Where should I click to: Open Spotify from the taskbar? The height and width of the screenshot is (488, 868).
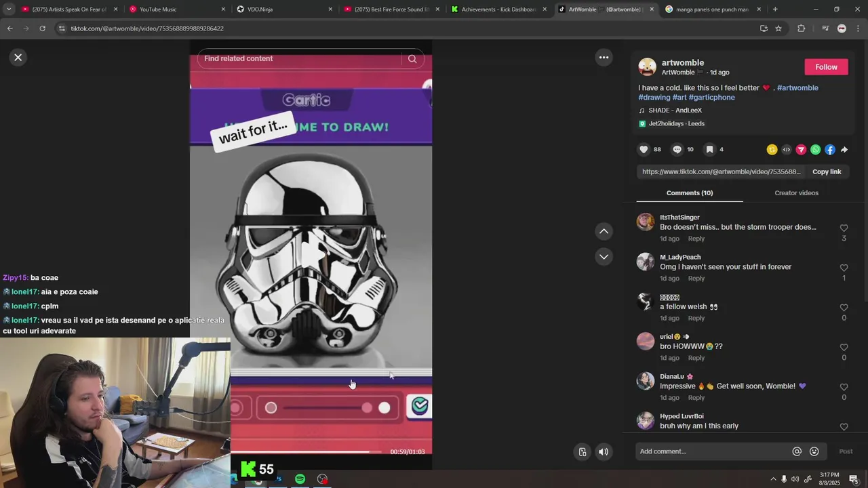coord(300,479)
